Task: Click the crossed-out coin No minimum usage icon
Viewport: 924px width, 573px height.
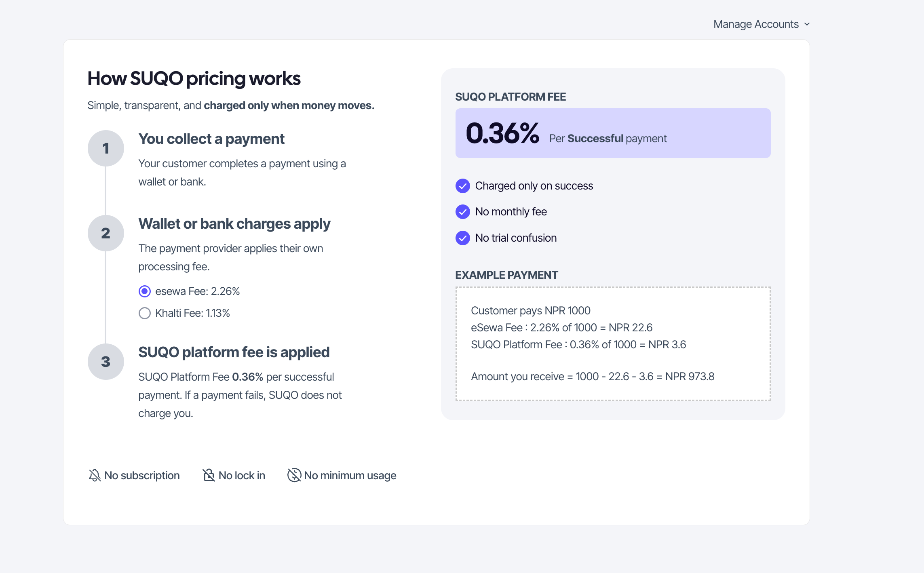Action: pos(294,475)
